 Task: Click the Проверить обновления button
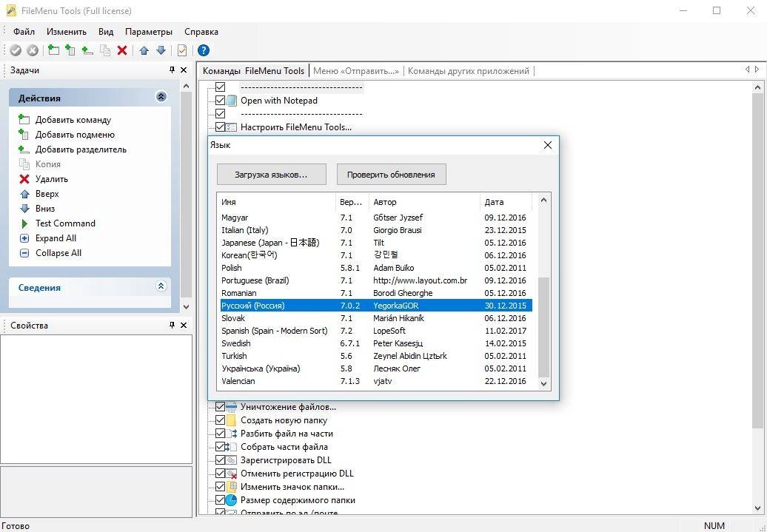(x=392, y=175)
